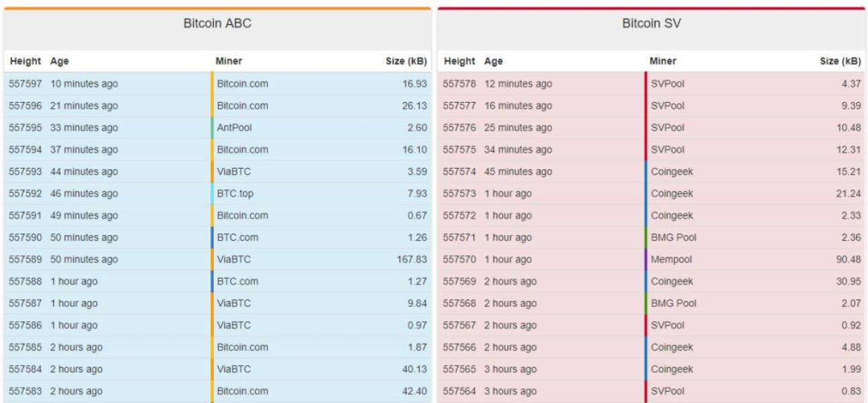
Task: Open Bitcoin SV block 557578
Action: [459, 84]
